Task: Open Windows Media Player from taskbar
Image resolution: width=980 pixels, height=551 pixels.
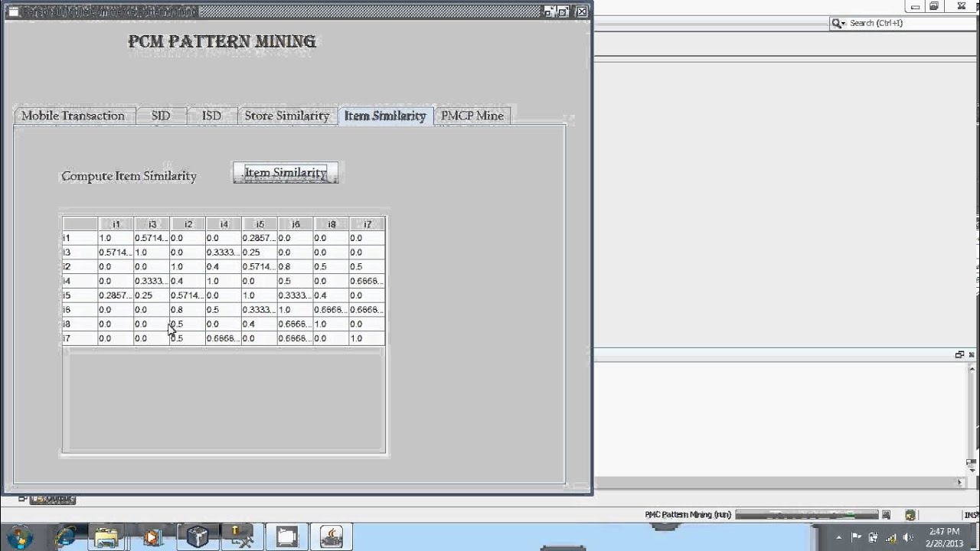Action: click(152, 537)
